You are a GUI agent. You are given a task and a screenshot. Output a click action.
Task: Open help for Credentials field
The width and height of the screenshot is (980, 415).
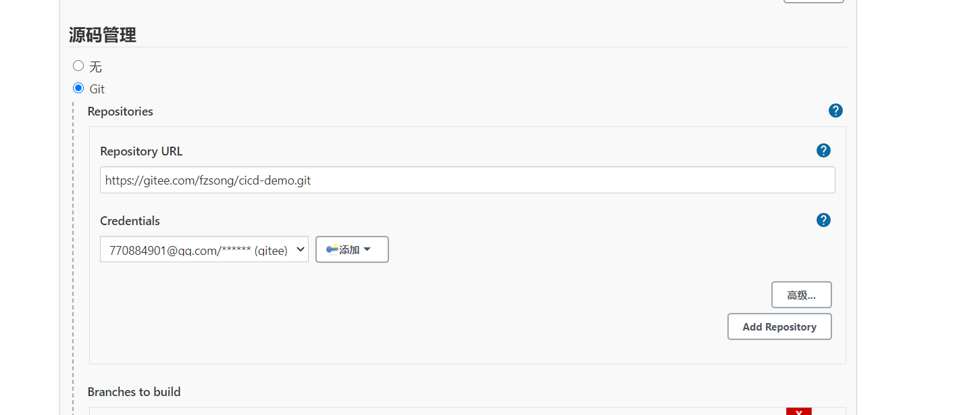coord(823,220)
